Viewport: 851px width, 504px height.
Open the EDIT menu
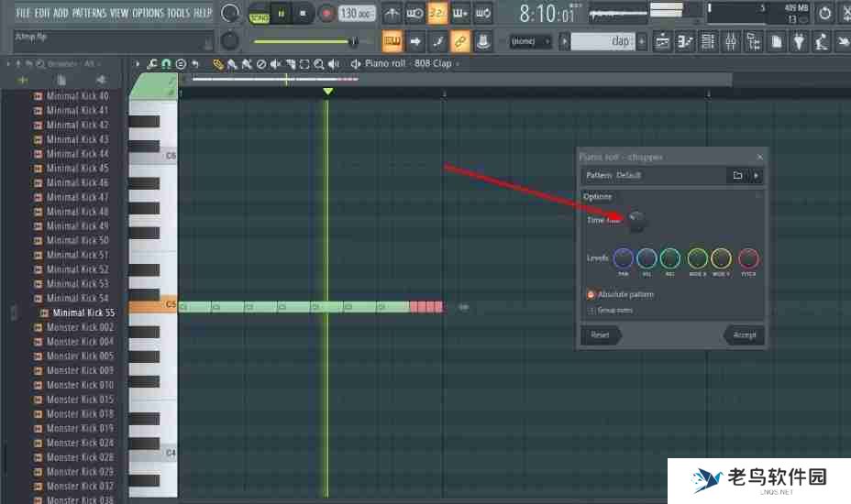tap(42, 13)
